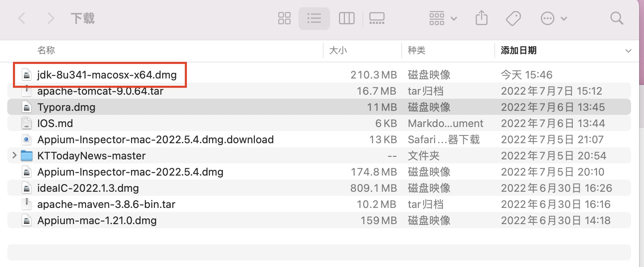Sort by the 大小 column header
The height and width of the screenshot is (267, 644).
coord(338,51)
